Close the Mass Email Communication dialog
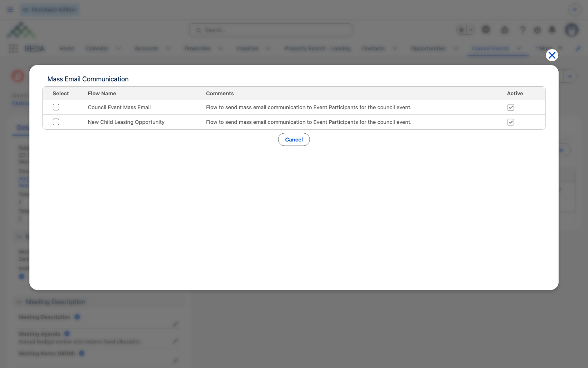This screenshot has width=588, height=368. 552,55
